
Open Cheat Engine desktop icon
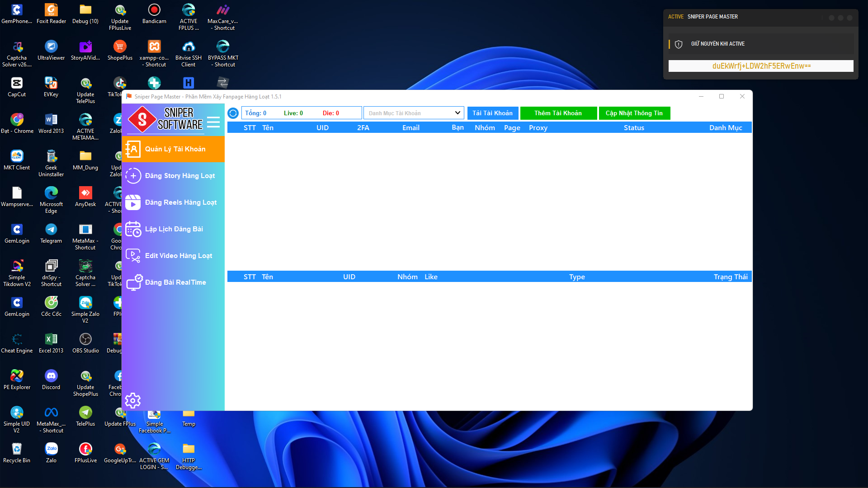pos(17,344)
